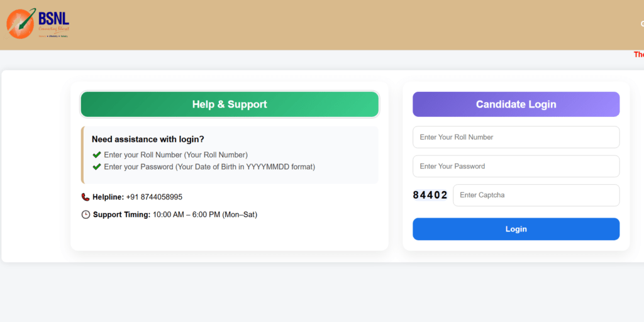644x322 pixels.
Task: Focus the Enter Your Password field
Action: pos(516,166)
